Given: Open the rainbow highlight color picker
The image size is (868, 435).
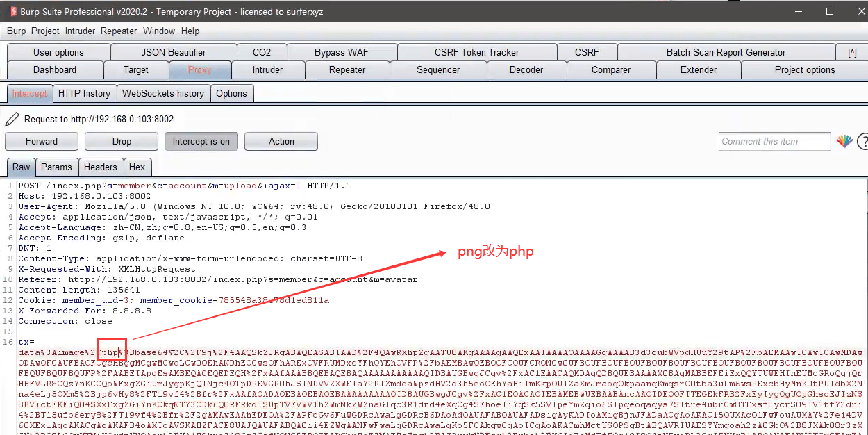Looking at the screenshot, I should coord(844,141).
